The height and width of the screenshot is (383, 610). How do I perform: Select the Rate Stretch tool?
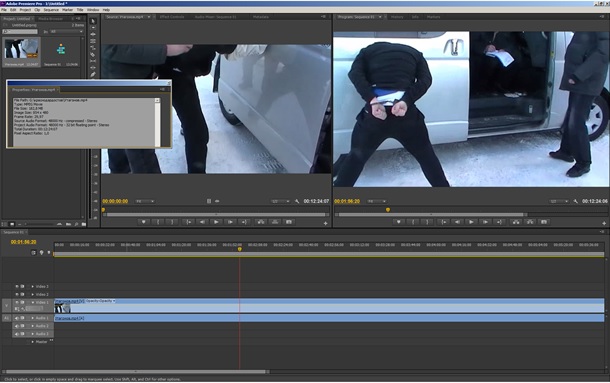point(93,47)
